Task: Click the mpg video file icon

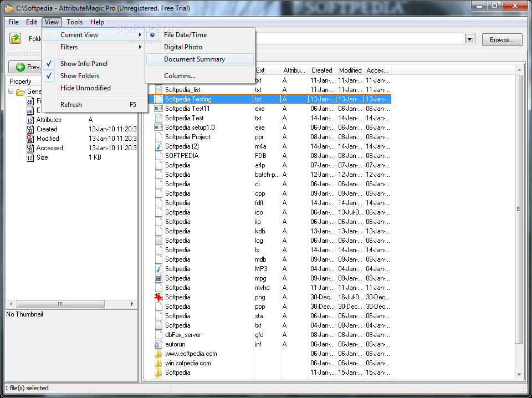Action: pos(158,278)
